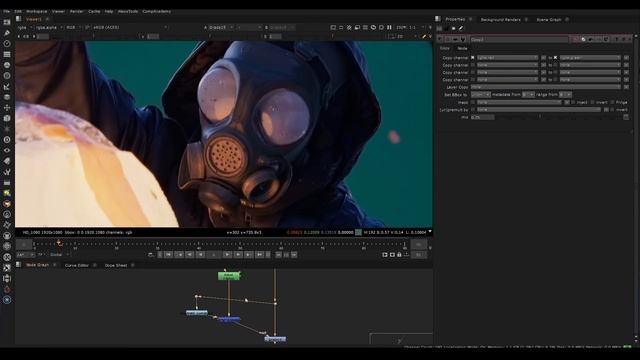The width and height of the screenshot is (640, 360).
Task: Click the sampled pixel color swatch in viewer info bar
Action: coord(358,232)
